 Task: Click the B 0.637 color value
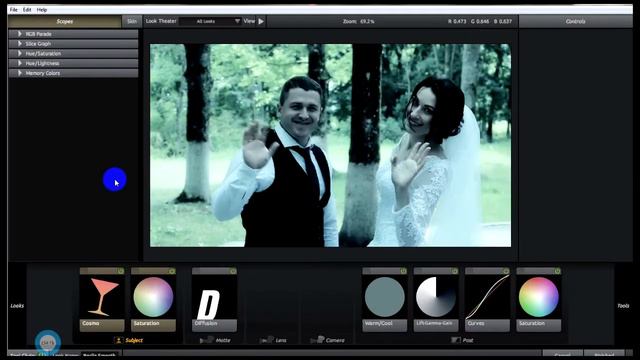click(x=502, y=21)
